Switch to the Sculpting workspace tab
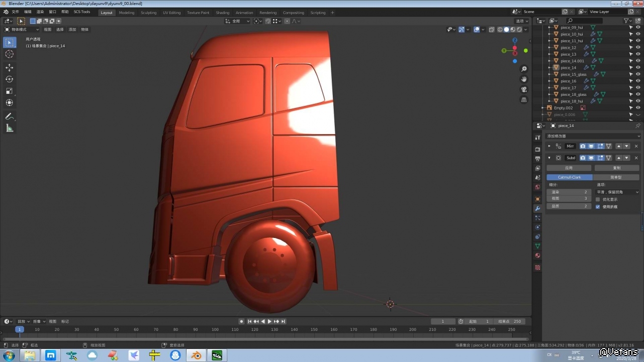644x362 pixels. coord(148,13)
